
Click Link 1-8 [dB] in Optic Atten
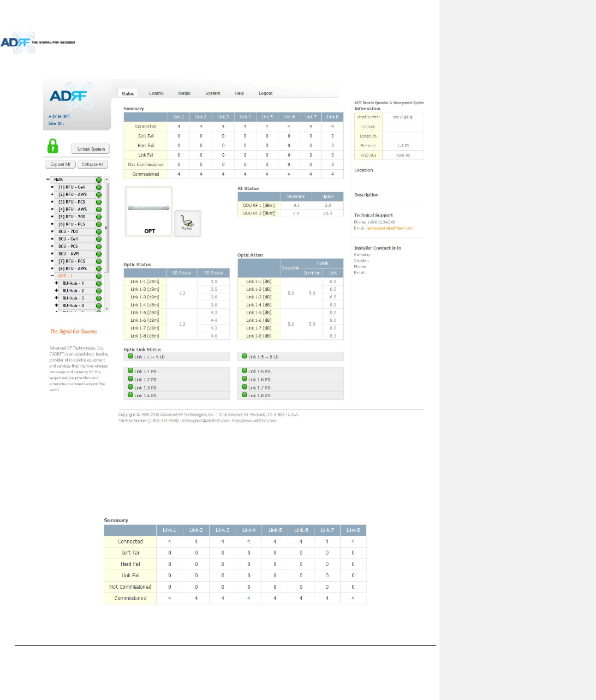click(259, 336)
